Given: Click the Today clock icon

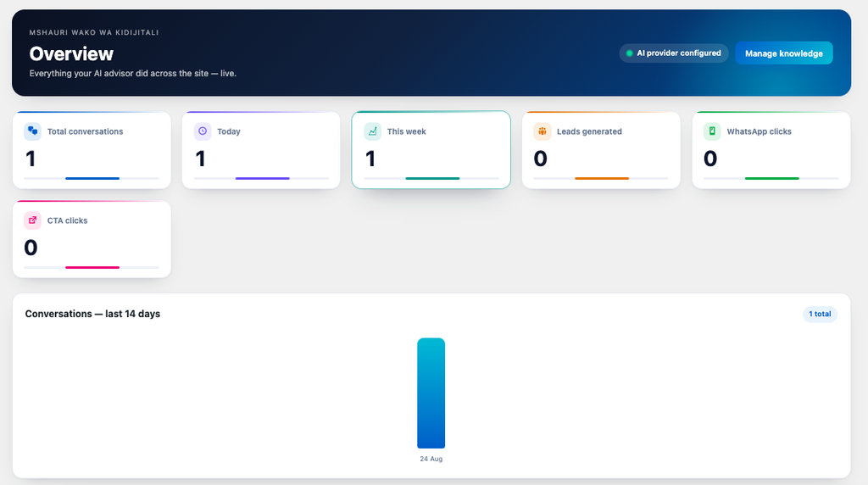Looking at the screenshot, I should pyautogui.click(x=203, y=131).
